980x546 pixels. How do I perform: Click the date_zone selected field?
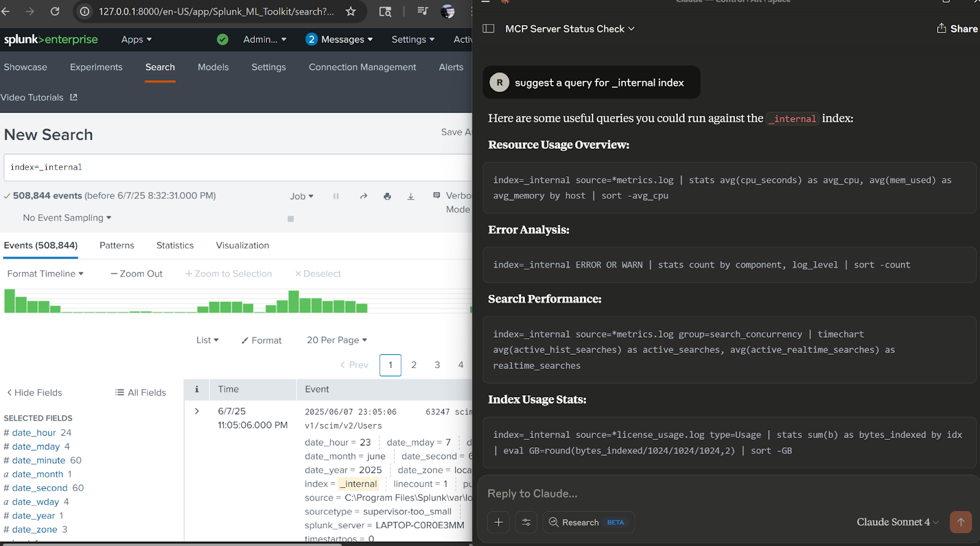click(36, 529)
